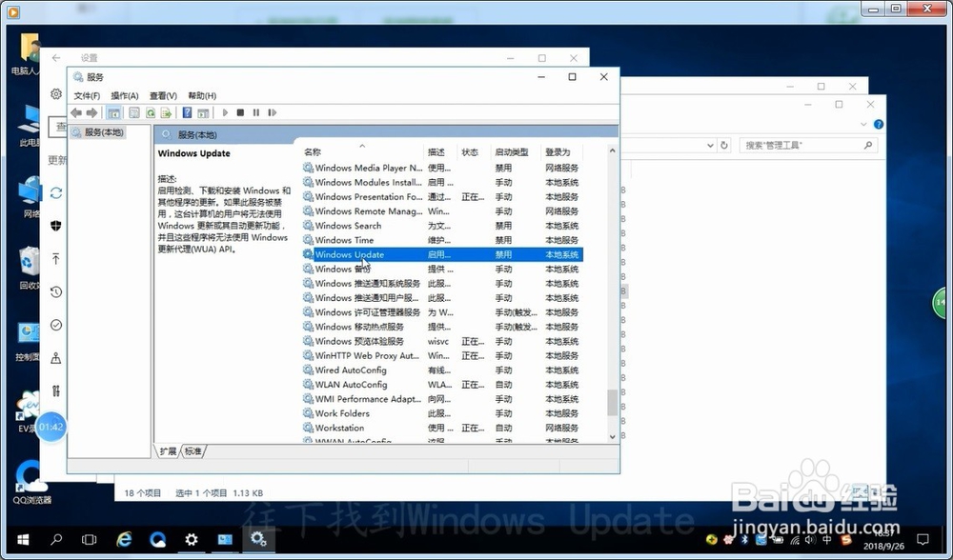This screenshot has width=953, height=560.
Task: Select the Windows Time service
Action: coord(442,240)
